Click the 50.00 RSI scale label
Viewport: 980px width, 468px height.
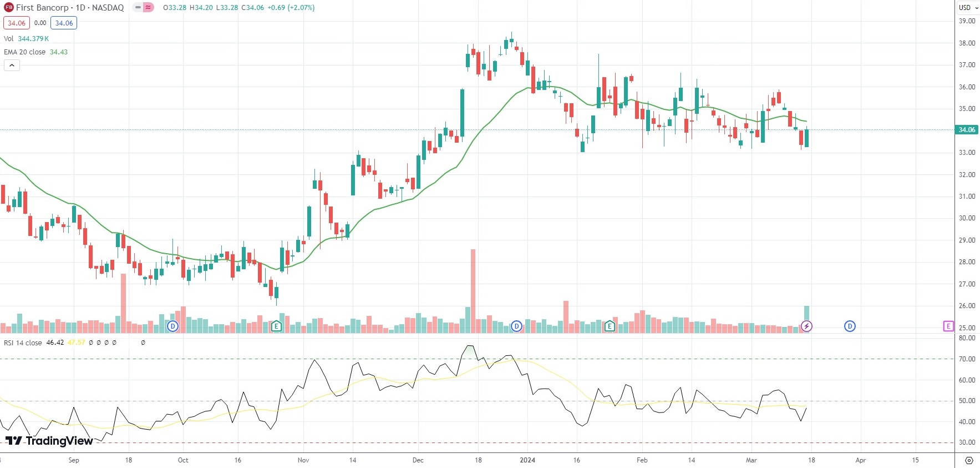tap(967, 401)
